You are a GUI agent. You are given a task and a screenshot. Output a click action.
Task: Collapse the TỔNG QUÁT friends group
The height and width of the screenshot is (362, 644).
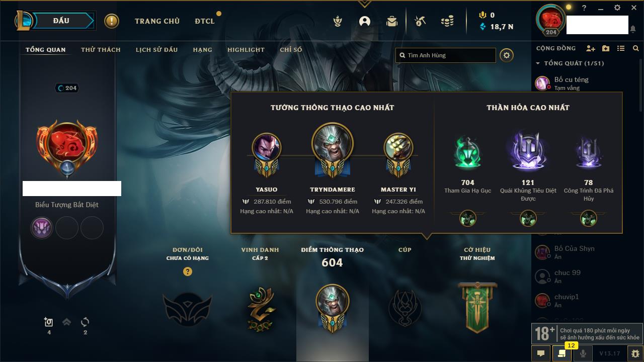570,63
